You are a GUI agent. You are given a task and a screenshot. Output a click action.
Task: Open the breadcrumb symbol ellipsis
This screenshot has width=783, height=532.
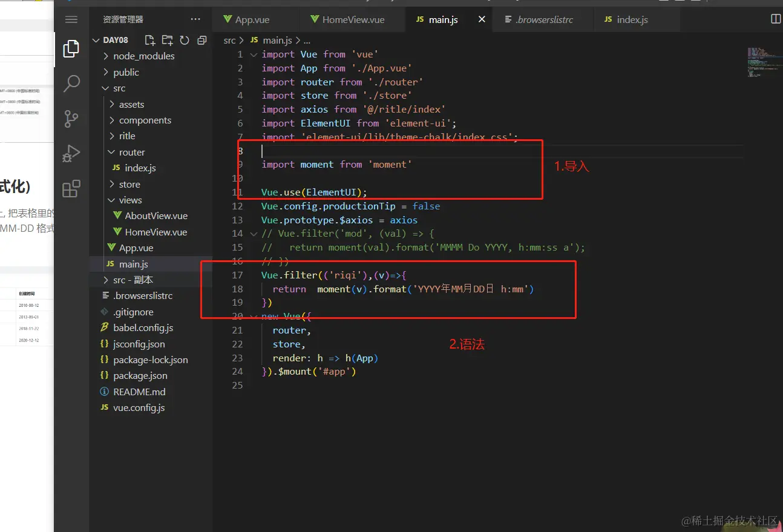click(307, 40)
